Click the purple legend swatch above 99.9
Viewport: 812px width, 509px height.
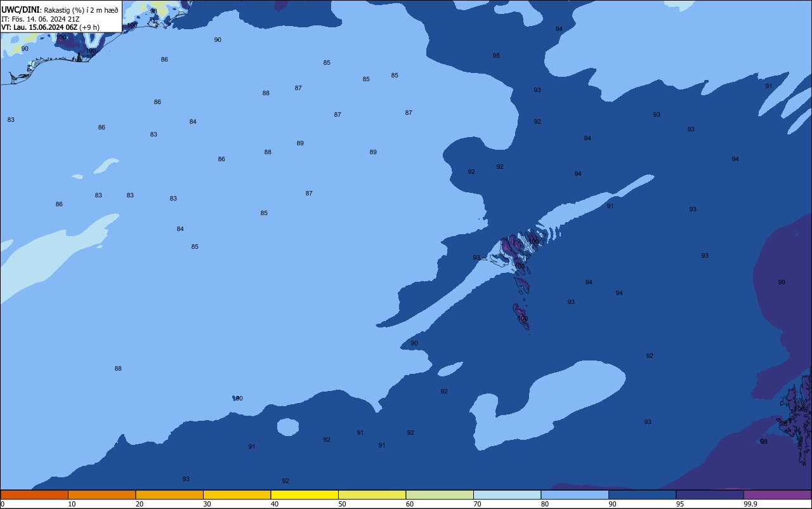[x=777, y=494]
